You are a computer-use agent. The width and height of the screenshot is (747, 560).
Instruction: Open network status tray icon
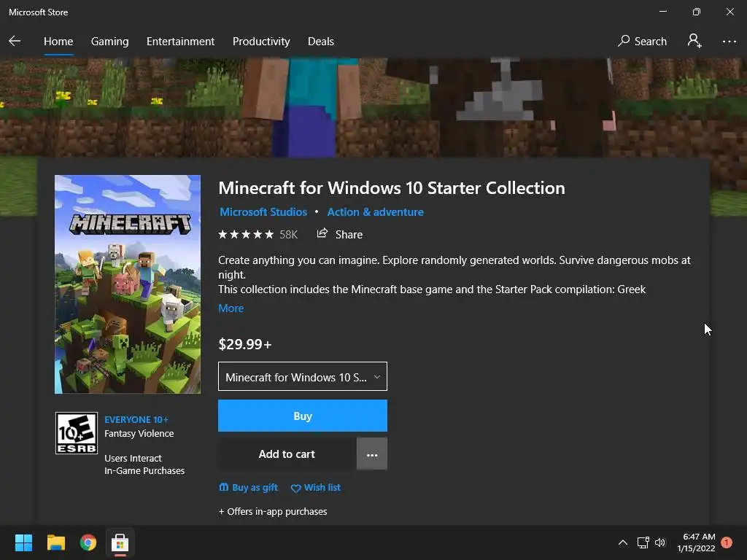(643, 542)
